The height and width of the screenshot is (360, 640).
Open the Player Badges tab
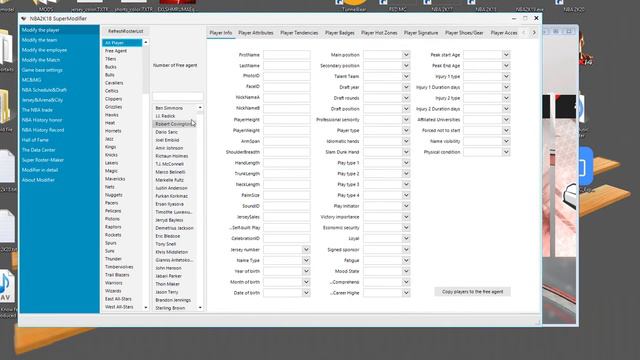click(x=340, y=33)
